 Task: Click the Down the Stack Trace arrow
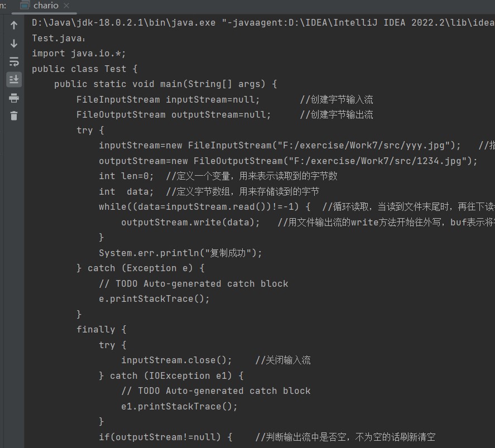click(14, 44)
